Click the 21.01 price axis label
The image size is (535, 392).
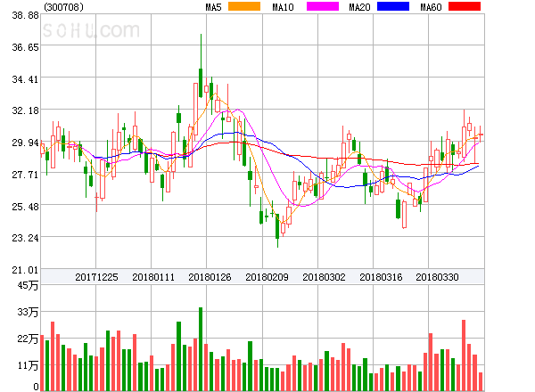pos(25,270)
